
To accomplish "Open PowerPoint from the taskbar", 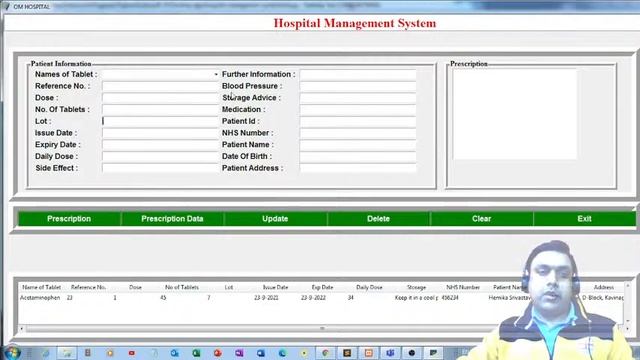I will [218, 353].
